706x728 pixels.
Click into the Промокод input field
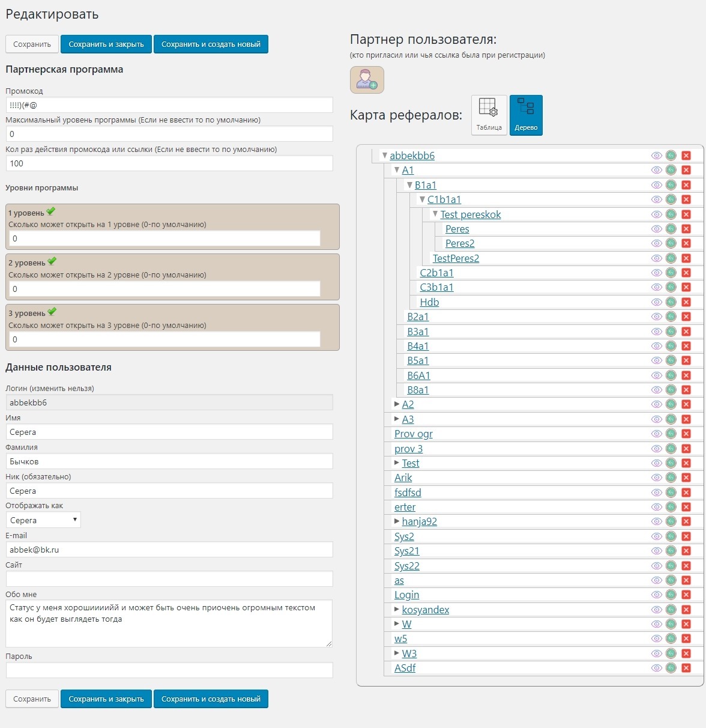click(169, 105)
